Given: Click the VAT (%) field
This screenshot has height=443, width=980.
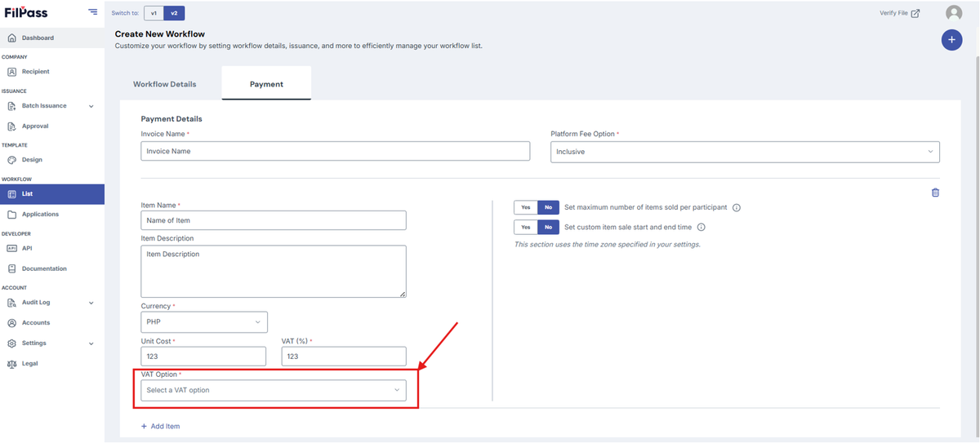Looking at the screenshot, I should pos(344,357).
